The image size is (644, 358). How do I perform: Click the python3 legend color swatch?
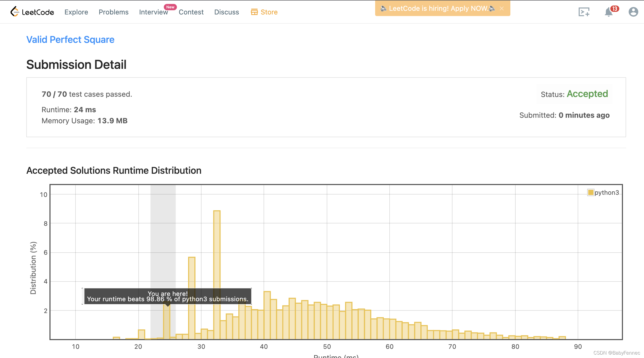591,192
